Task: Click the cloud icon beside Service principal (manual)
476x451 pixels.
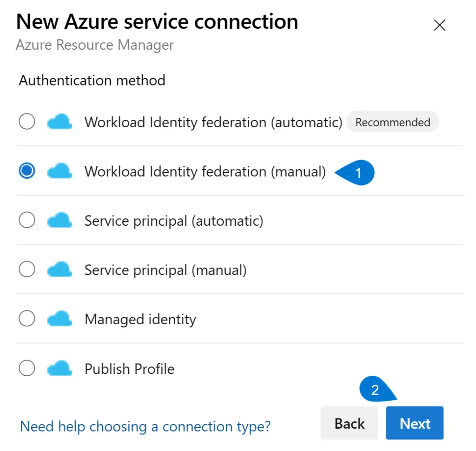Action: [x=59, y=270]
